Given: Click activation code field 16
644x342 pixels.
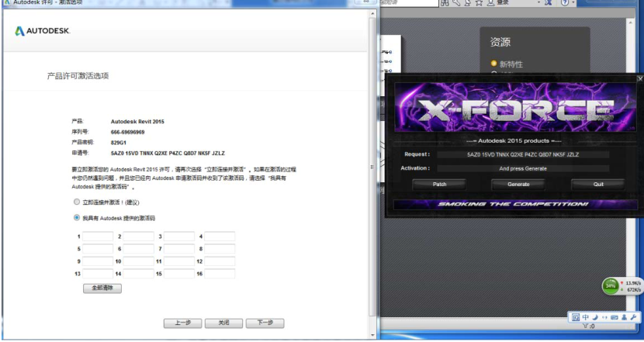Looking at the screenshot, I should coord(220,274).
